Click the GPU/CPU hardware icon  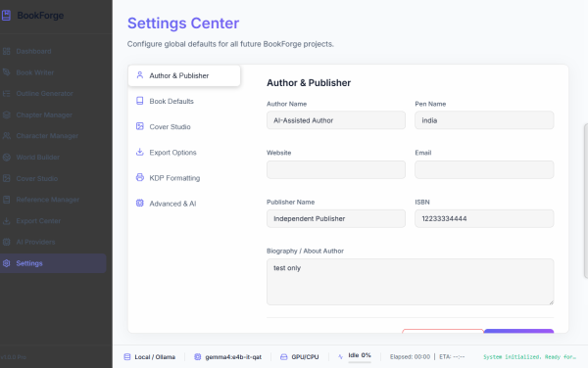click(284, 357)
